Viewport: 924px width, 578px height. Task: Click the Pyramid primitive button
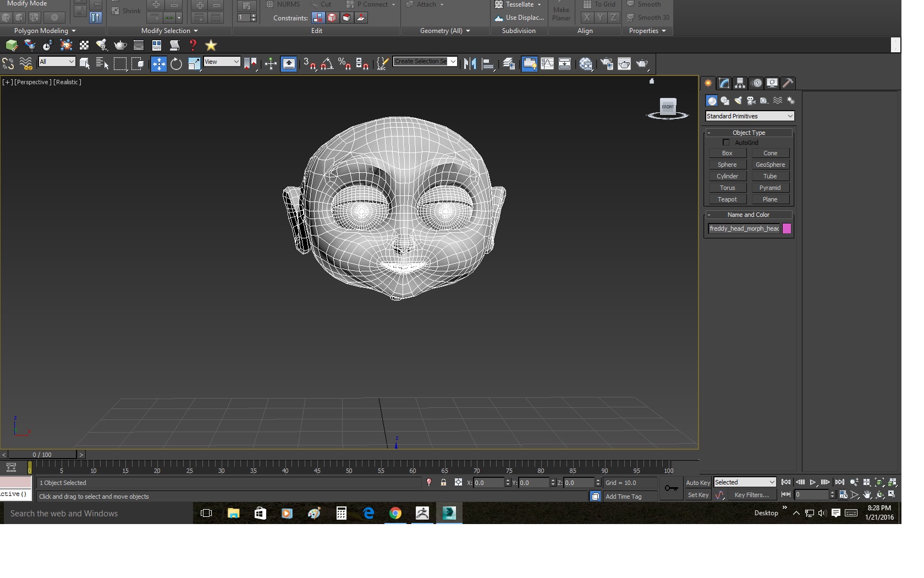770,188
